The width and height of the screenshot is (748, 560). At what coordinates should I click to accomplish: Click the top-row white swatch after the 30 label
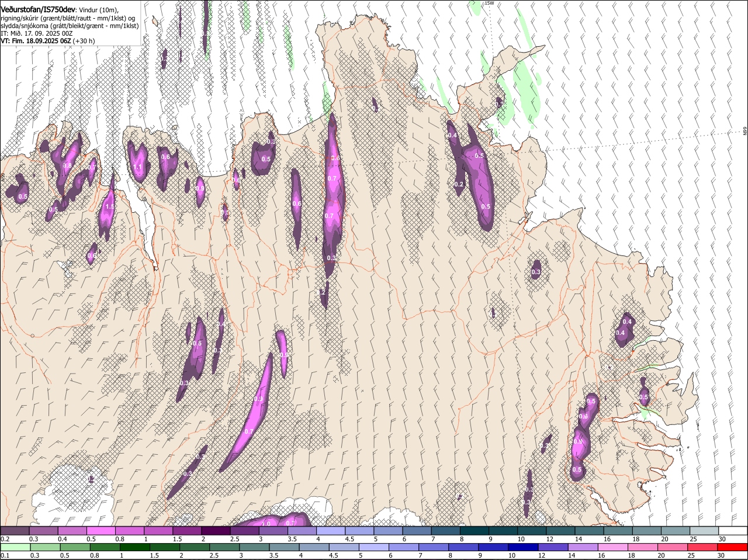click(x=733, y=531)
